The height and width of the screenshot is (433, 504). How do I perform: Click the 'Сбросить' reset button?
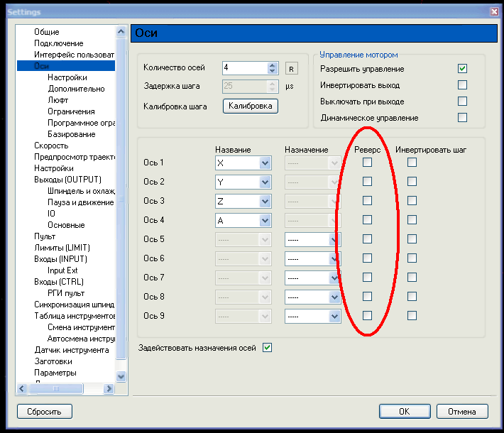[x=44, y=412]
